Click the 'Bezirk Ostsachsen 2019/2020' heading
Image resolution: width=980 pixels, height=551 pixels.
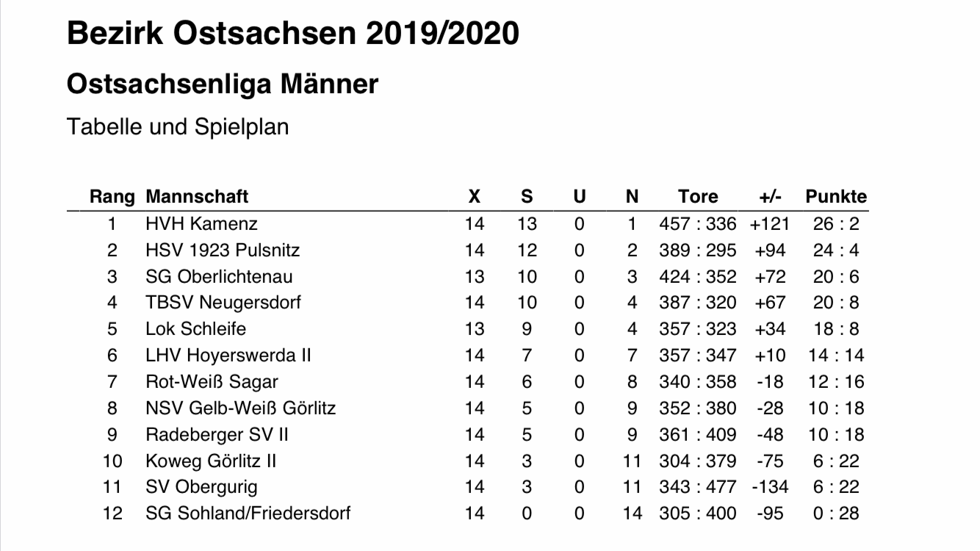(292, 34)
